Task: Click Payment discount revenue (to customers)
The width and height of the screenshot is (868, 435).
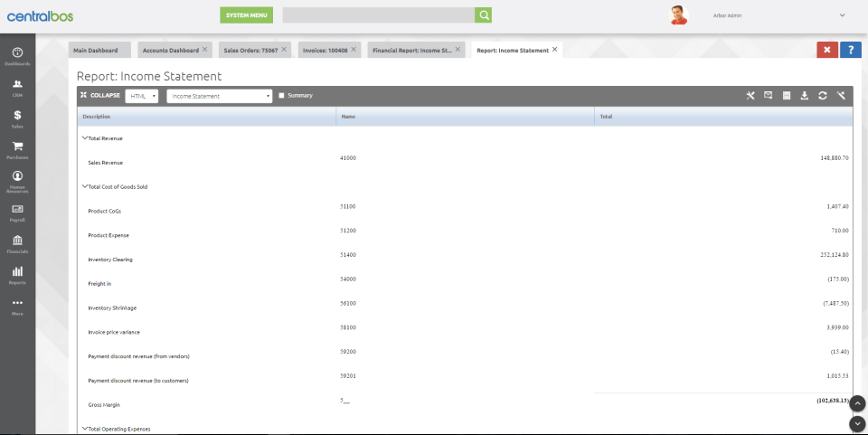Action: (138, 381)
